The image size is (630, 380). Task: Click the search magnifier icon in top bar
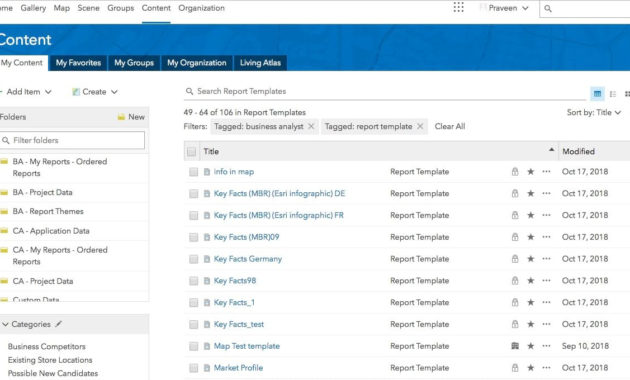[548, 8]
